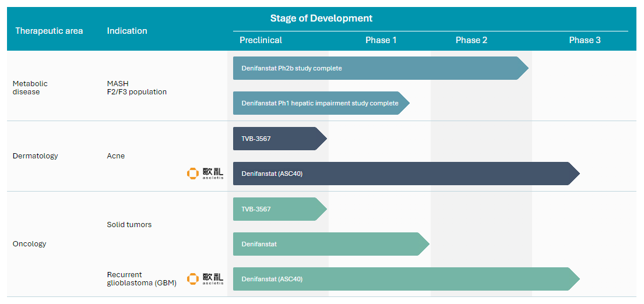Open the Denifanstat Ph1 hepatic impairment bar

click(320, 103)
